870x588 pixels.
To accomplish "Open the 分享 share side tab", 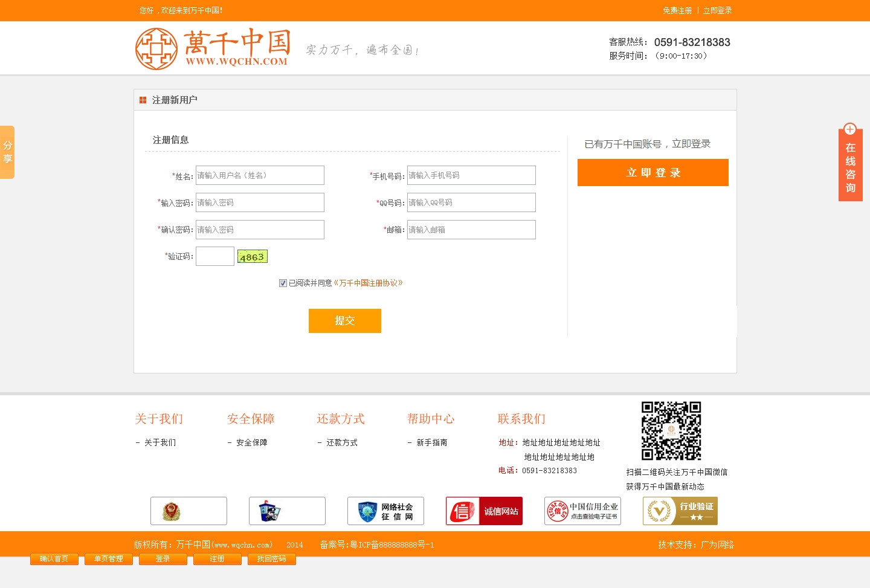I will [7, 152].
